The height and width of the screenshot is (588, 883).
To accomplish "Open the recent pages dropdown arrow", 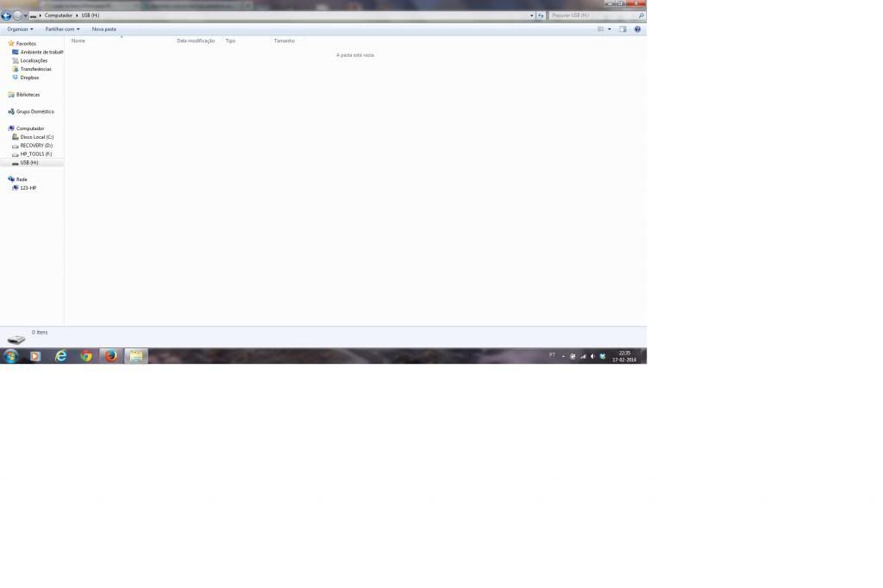I will click(25, 16).
